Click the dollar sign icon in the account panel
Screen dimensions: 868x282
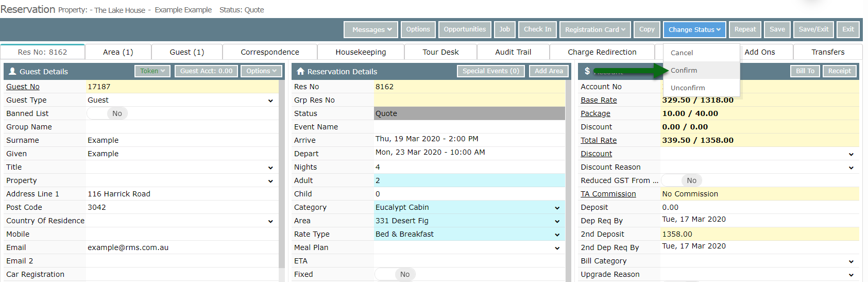tap(587, 71)
